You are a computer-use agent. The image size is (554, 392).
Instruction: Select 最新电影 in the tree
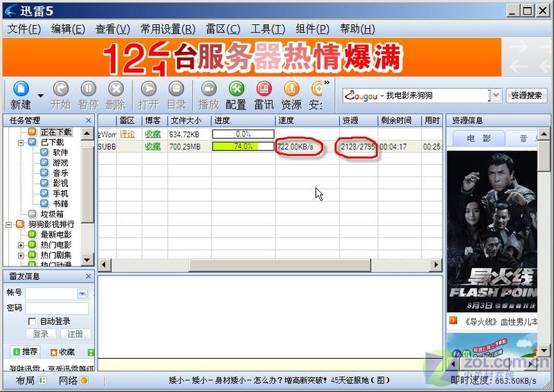pos(56,234)
